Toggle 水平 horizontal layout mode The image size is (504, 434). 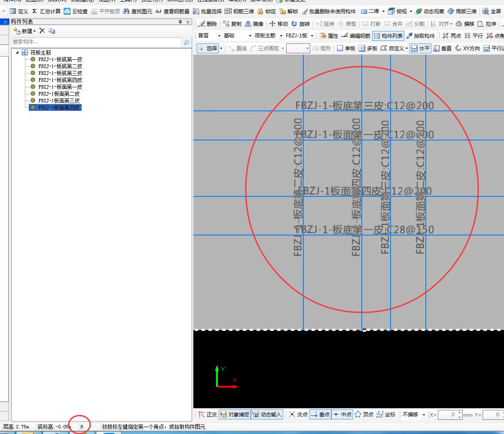(420, 48)
